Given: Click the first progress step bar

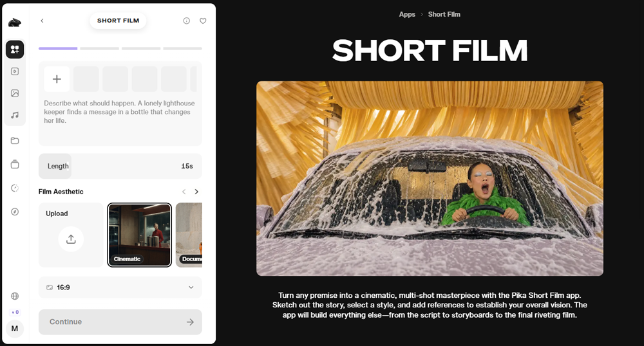Looking at the screenshot, I should click(58, 48).
